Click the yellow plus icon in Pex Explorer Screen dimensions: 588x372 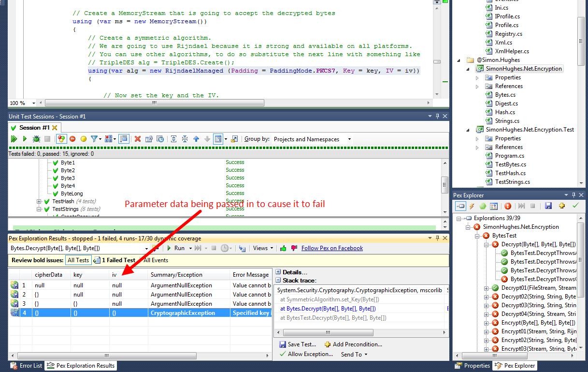[562, 206]
